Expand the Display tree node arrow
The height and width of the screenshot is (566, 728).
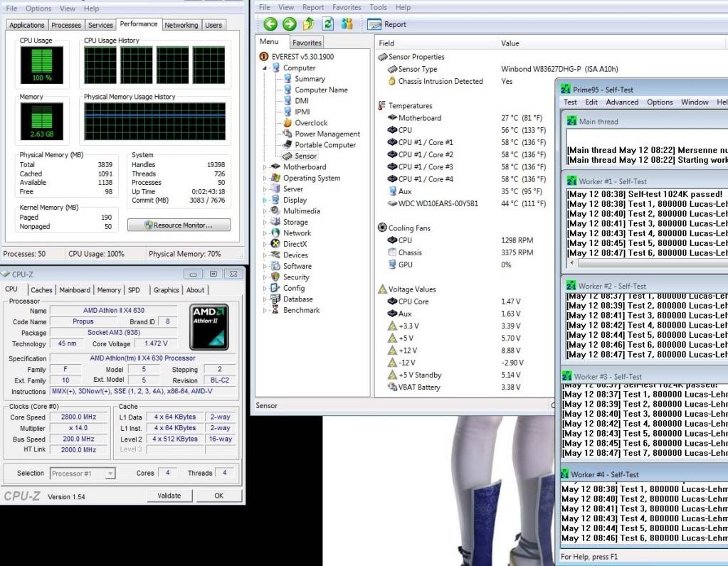(265, 201)
